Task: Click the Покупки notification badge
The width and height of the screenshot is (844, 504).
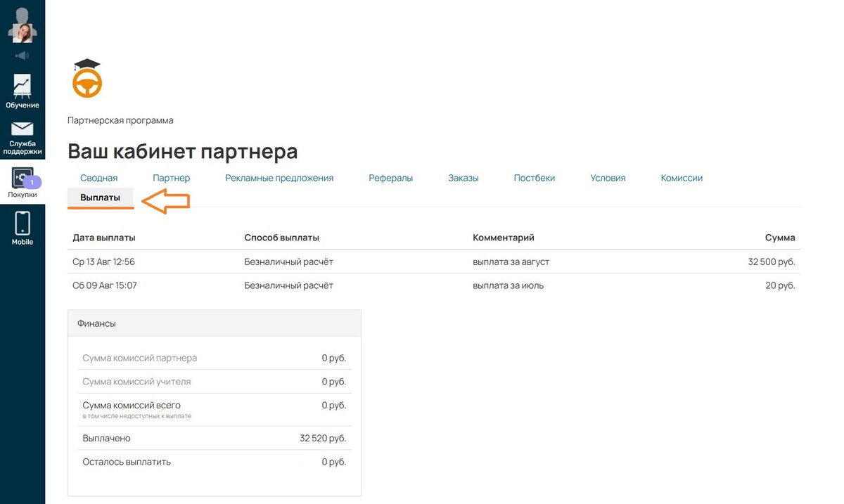Action: pos(32,182)
